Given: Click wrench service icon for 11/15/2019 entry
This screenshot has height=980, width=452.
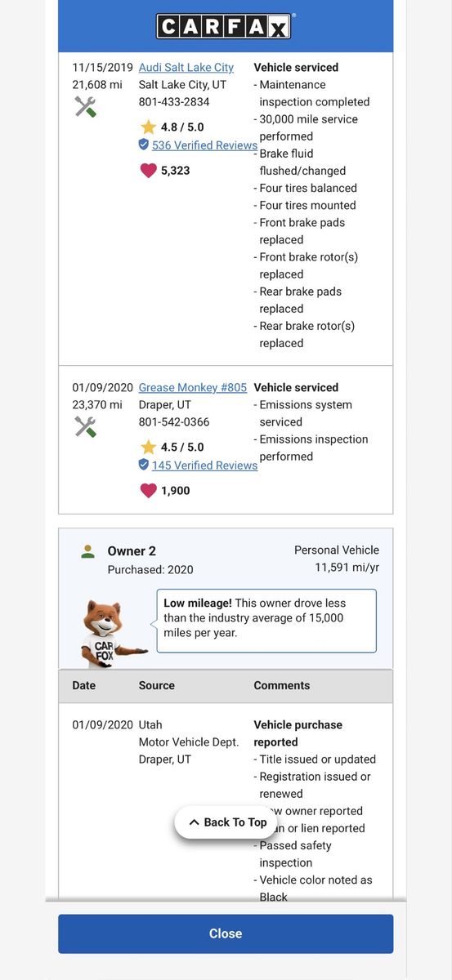Looking at the screenshot, I should point(86,106).
